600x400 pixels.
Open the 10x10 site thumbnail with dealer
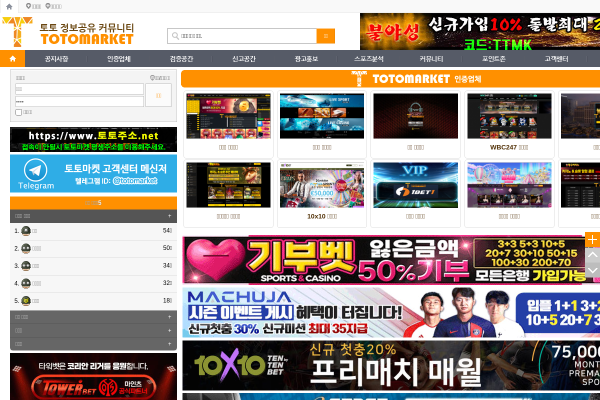[322, 185]
